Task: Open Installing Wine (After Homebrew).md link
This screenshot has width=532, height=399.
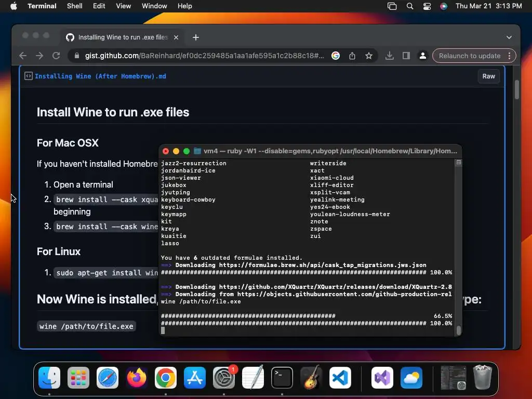Action: (x=100, y=76)
